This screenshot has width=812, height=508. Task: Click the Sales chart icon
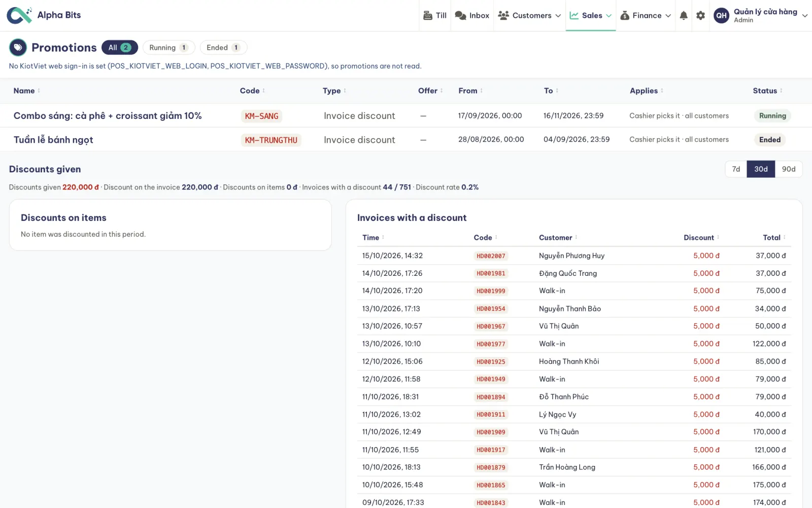(574, 15)
